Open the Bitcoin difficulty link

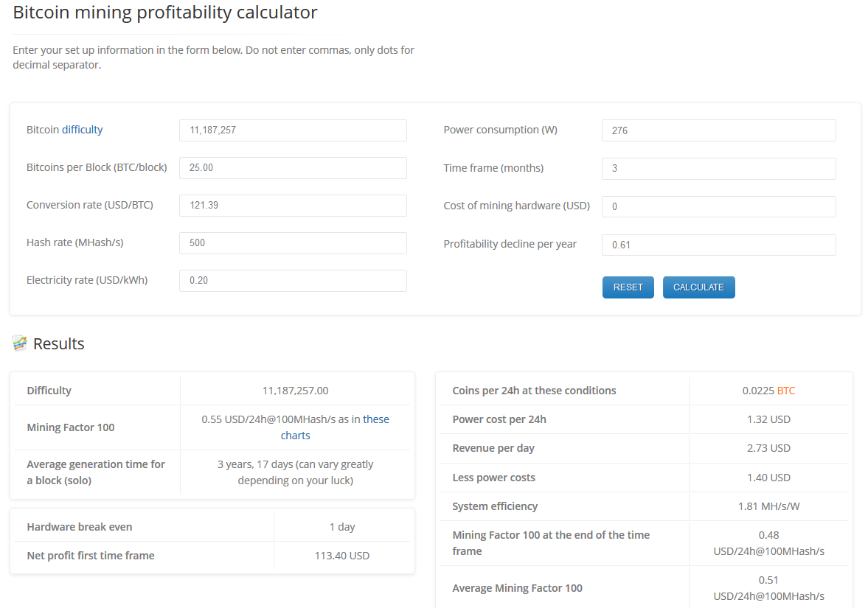[x=82, y=130]
